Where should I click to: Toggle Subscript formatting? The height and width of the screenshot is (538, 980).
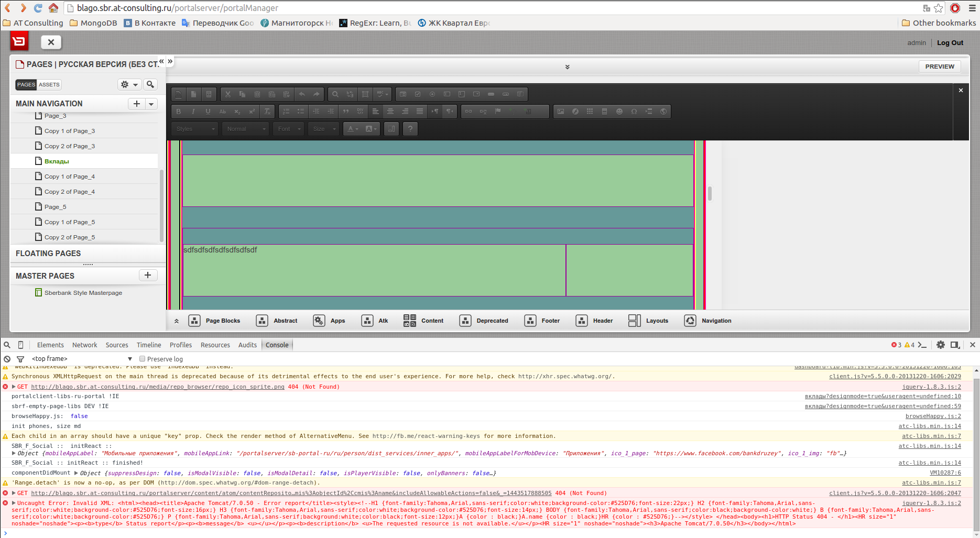click(237, 112)
